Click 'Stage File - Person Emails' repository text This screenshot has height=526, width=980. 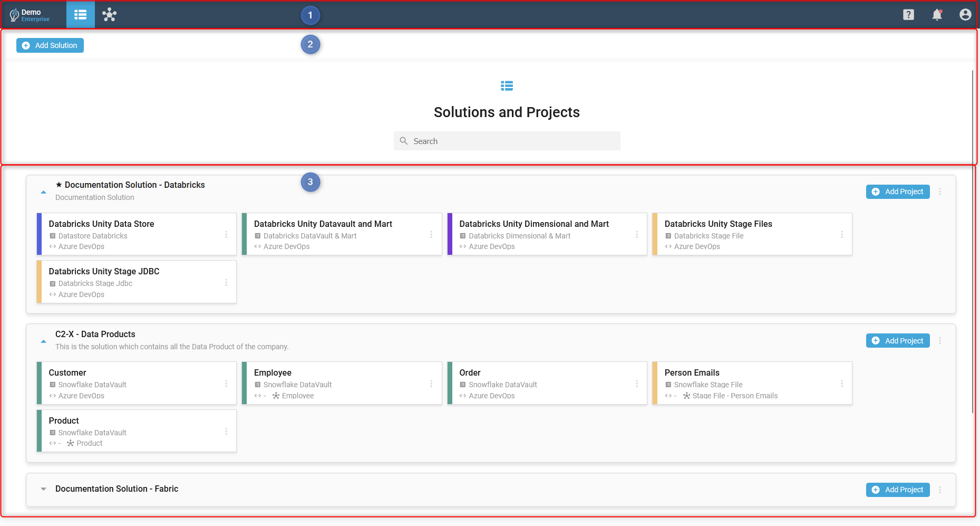(735, 396)
